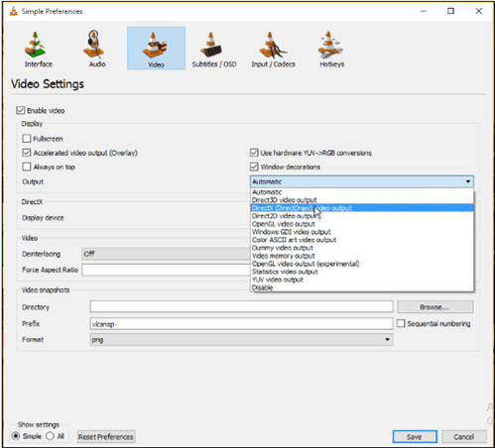This screenshot has width=495, height=448.
Task: Choose Windows GDI video output option
Action: tap(292, 232)
